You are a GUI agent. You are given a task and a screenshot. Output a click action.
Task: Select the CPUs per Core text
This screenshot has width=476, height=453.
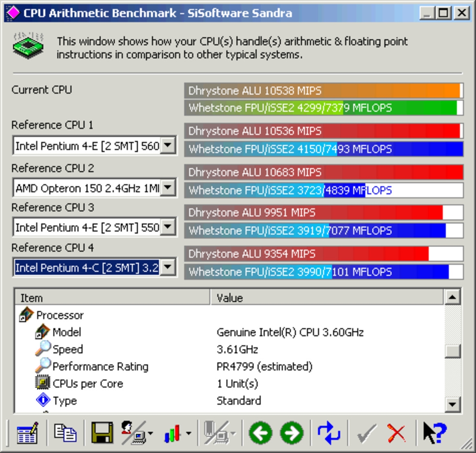tap(88, 383)
